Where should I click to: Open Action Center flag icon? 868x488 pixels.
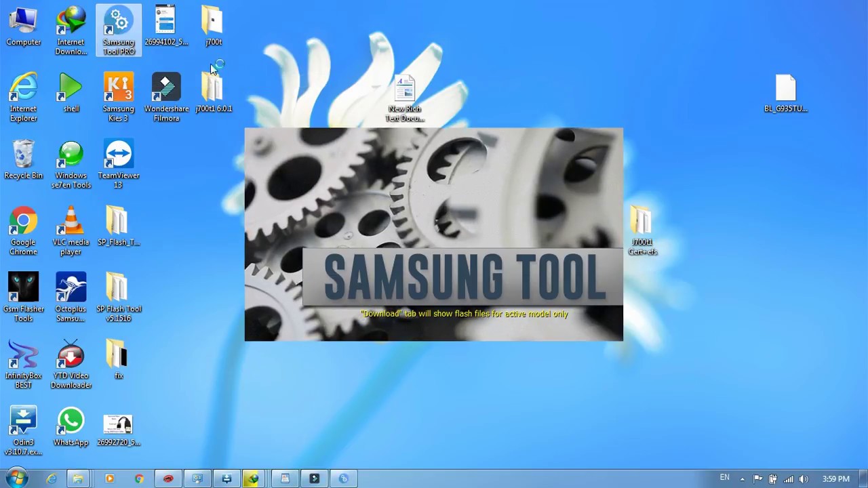757,479
